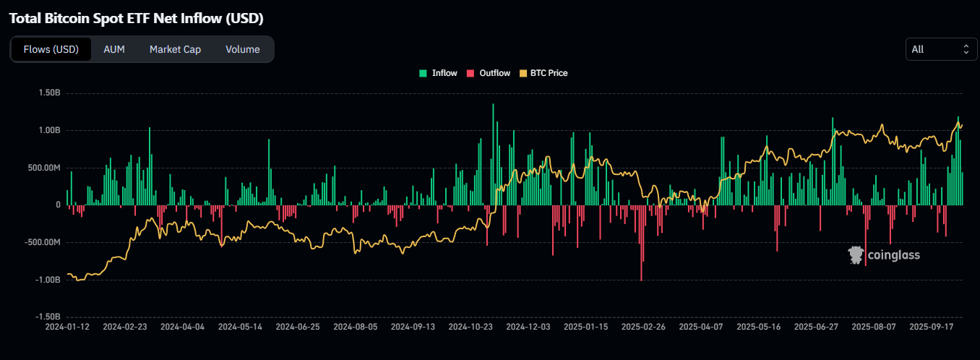Click the 2024-01-12 date axis label

66,327
